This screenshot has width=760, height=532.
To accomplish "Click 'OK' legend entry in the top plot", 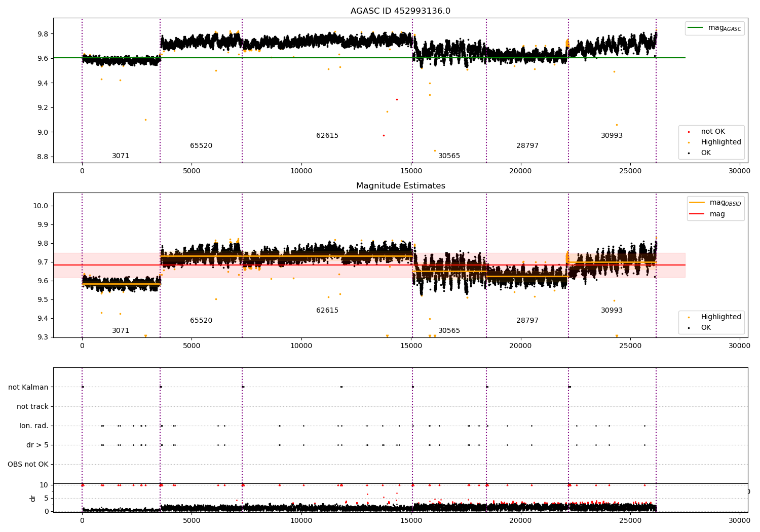I will click(706, 153).
